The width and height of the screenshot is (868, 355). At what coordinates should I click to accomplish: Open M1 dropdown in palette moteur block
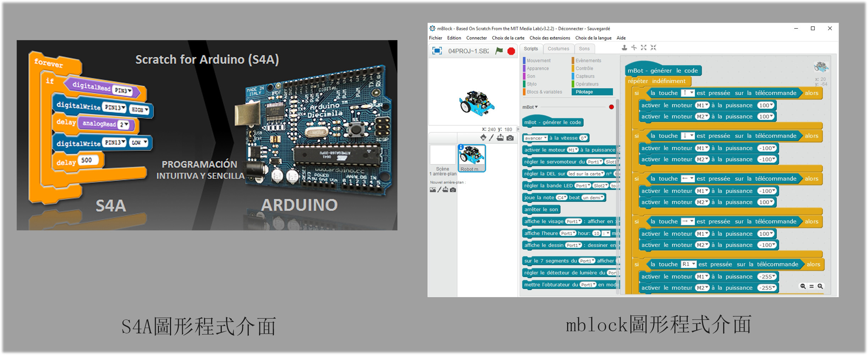(x=573, y=150)
